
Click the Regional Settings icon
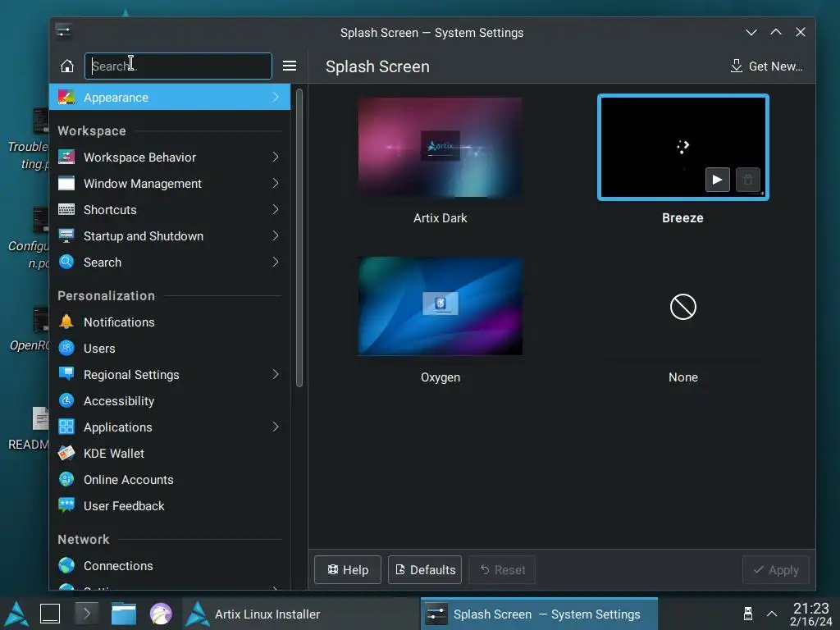pos(66,374)
